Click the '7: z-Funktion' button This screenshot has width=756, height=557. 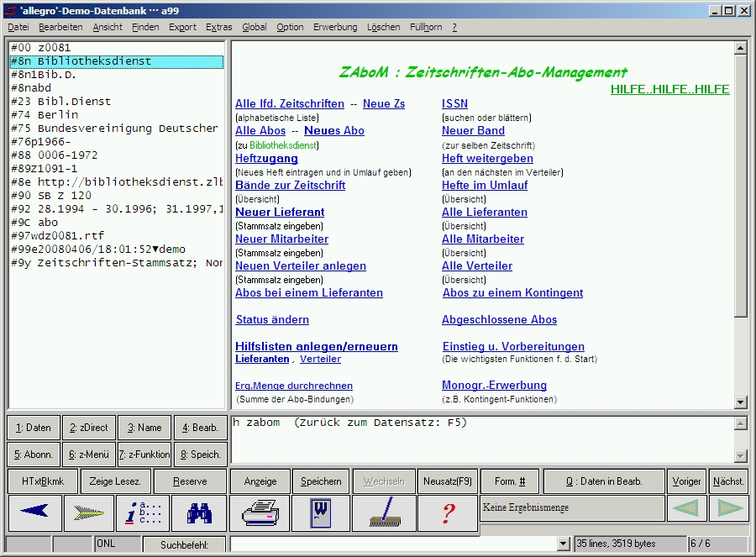pyautogui.click(x=144, y=455)
